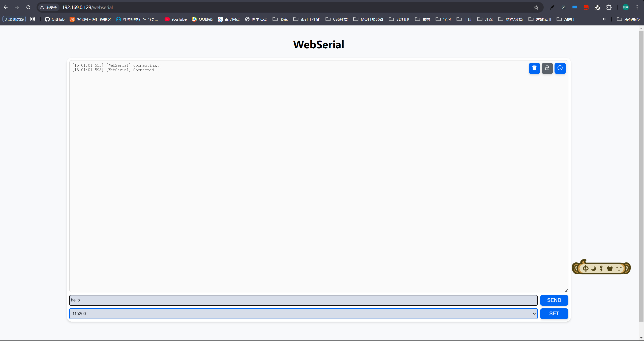Click the SEND button

[554, 300]
